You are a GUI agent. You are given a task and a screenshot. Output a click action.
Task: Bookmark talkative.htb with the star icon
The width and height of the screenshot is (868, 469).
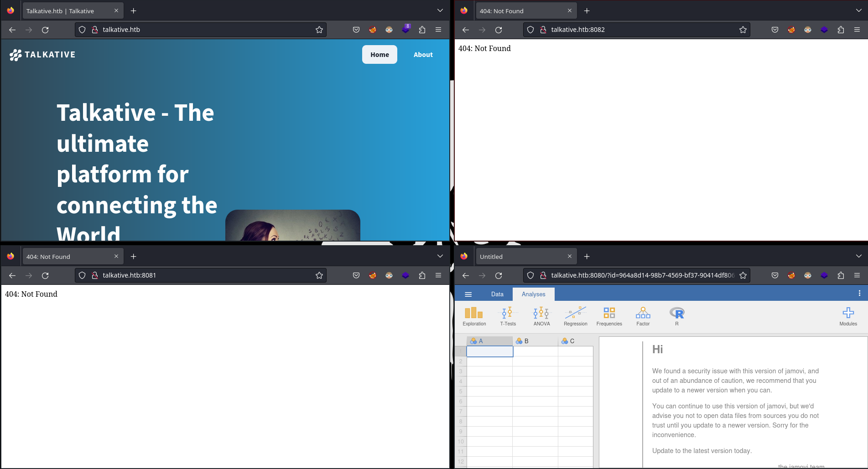(x=319, y=30)
